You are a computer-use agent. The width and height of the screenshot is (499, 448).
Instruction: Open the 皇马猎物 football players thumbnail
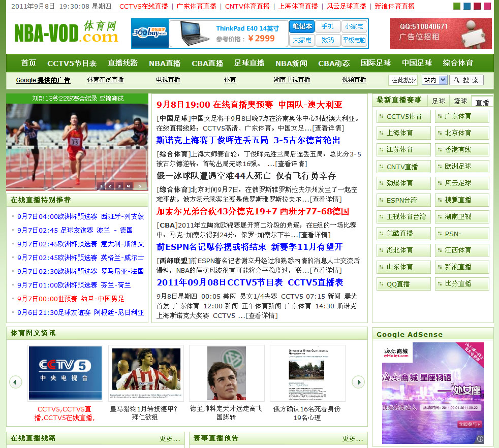pyautogui.click(x=146, y=373)
